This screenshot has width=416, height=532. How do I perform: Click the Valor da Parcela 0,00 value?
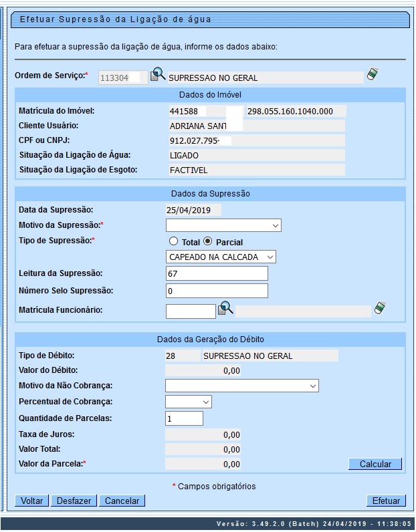(x=203, y=464)
